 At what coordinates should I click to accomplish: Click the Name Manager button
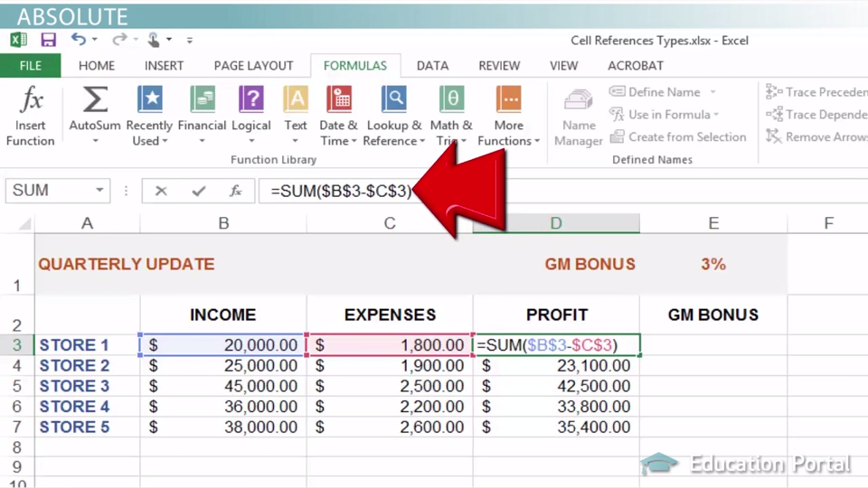[578, 115]
